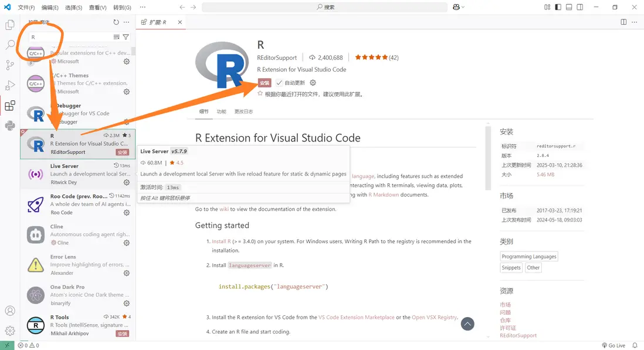Open editor more actions ellipsis
The image size is (644, 350).
click(x=634, y=22)
